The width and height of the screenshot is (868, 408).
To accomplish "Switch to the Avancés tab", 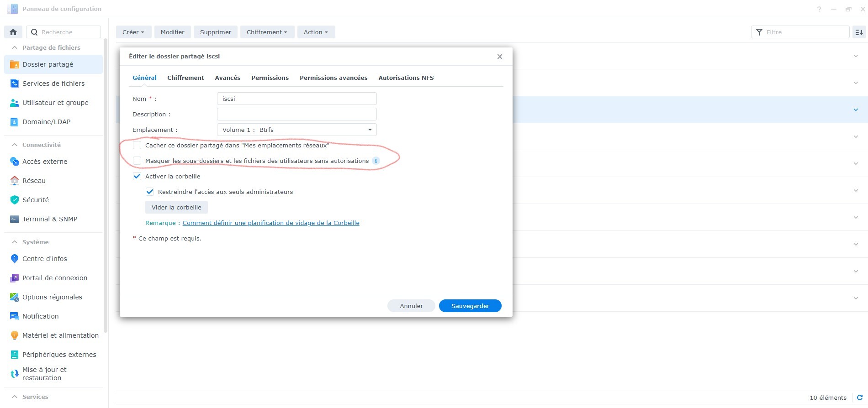I will [x=228, y=78].
